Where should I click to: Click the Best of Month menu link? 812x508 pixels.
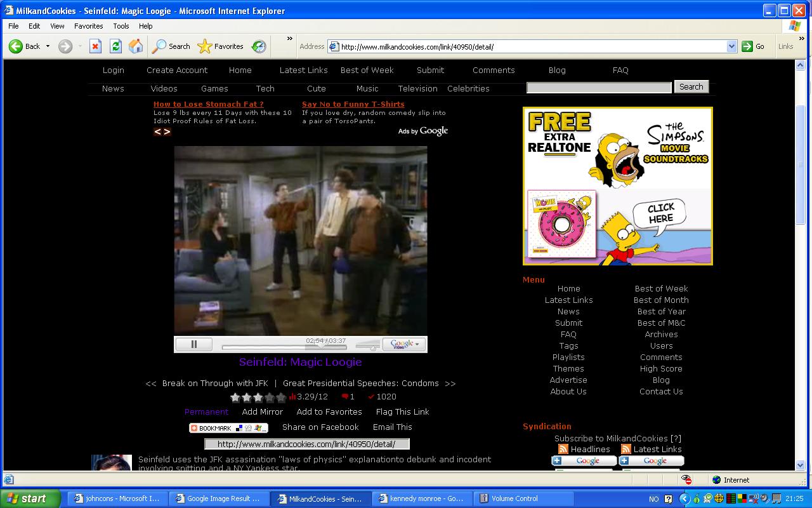pos(661,300)
